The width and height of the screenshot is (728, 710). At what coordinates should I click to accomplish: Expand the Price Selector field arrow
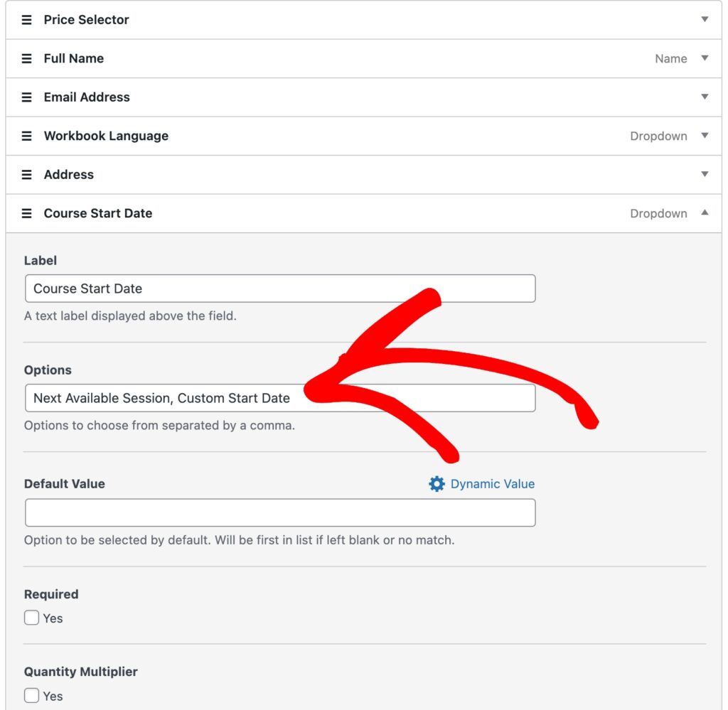coord(705,20)
